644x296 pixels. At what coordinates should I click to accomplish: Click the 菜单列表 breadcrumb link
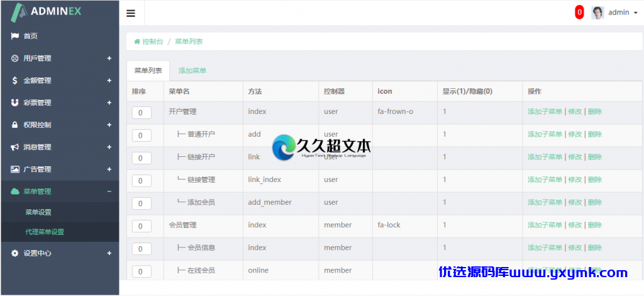(189, 42)
